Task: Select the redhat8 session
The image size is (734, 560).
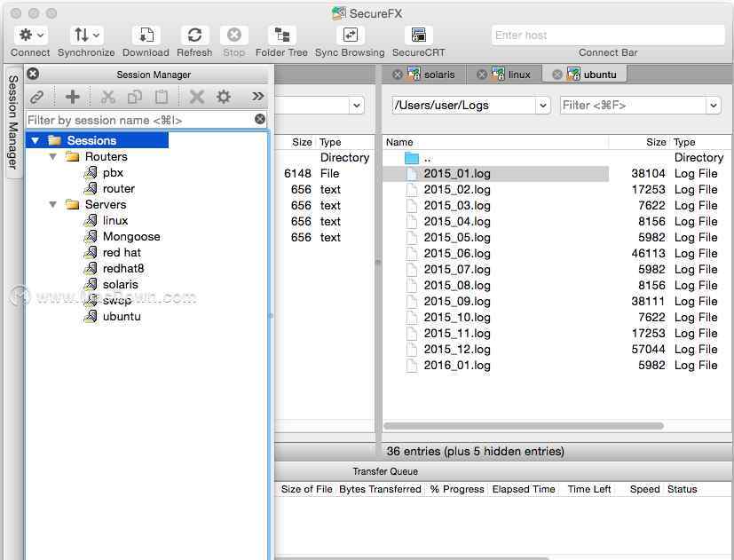Action: [123, 268]
